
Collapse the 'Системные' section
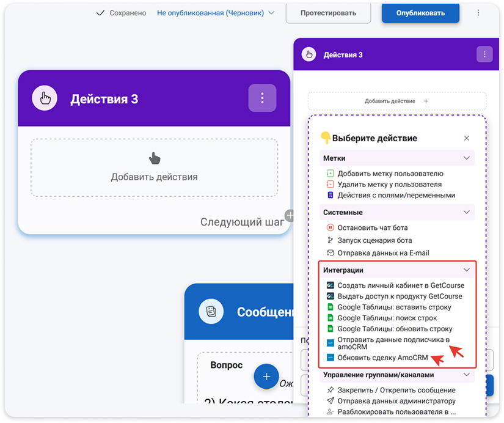point(467,212)
